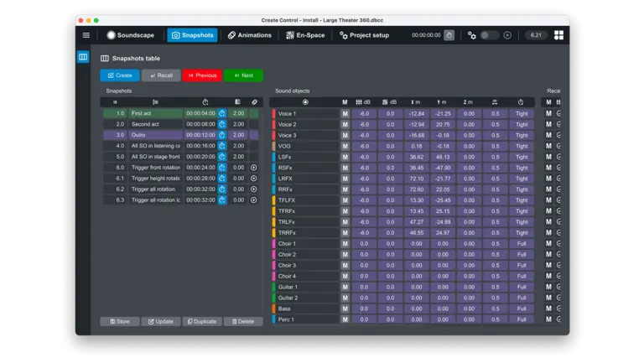Mute the VOG sound object
Viewport: 644px width, 363px height.
tap(345, 146)
